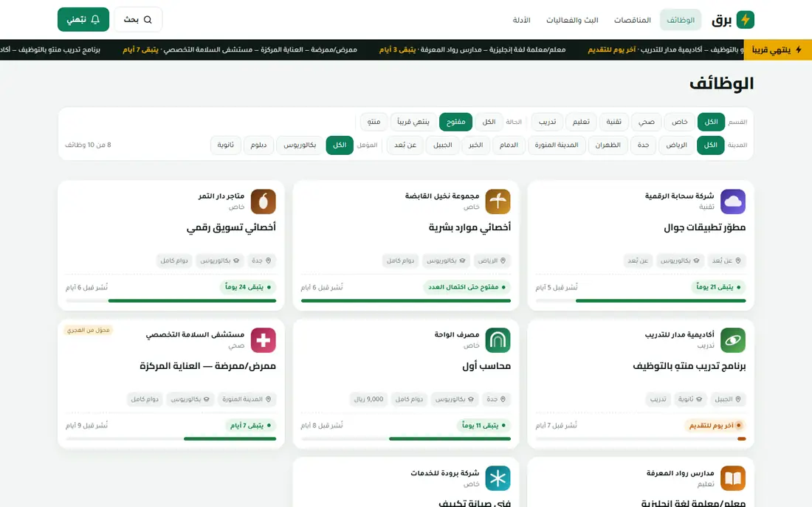Click progress bar on مطوّر تطبيقات جوال card
812x507 pixels.
click(641, 300)
